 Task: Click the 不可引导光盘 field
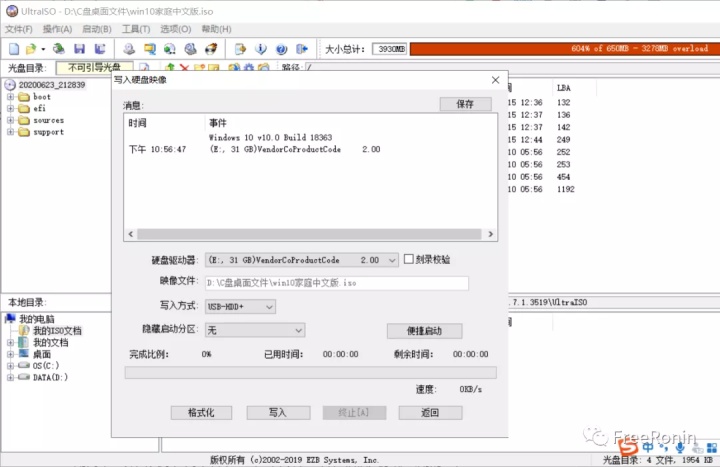tap(94, 68)
